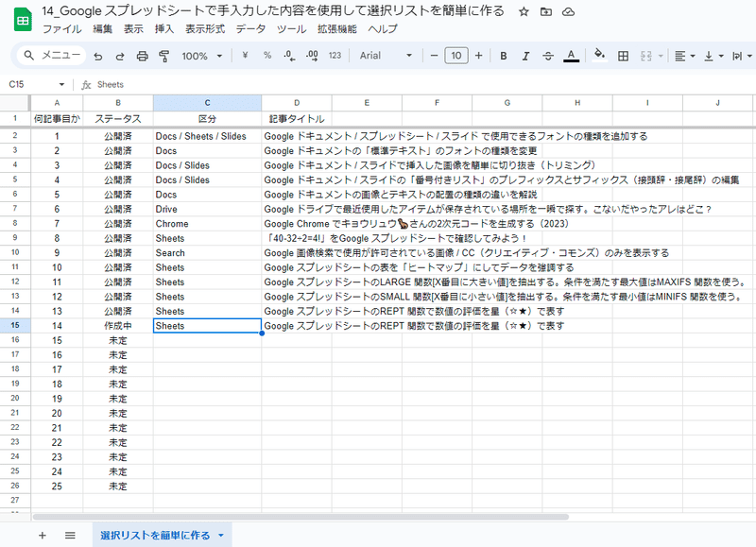
Task: Select the Search cell in column C
Action: (207, 253)
